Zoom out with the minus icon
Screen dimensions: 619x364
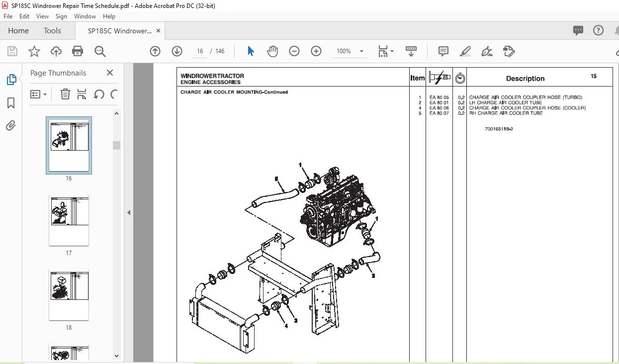point(294,51)
